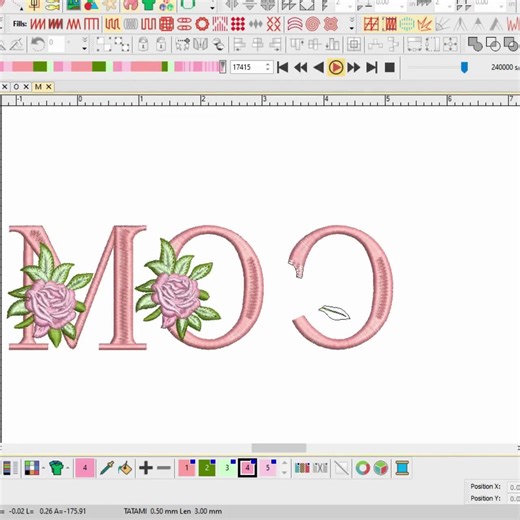This screenshot has height=520, width=520.
Task: Select the spiral fill stitch
Action: (x=312, y=24)
